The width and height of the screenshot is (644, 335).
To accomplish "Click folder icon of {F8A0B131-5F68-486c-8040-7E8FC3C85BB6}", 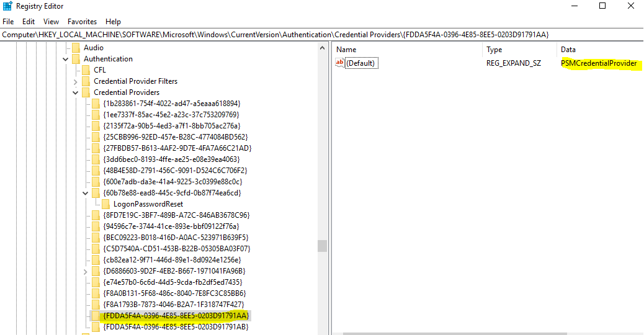I will (96, 293).
